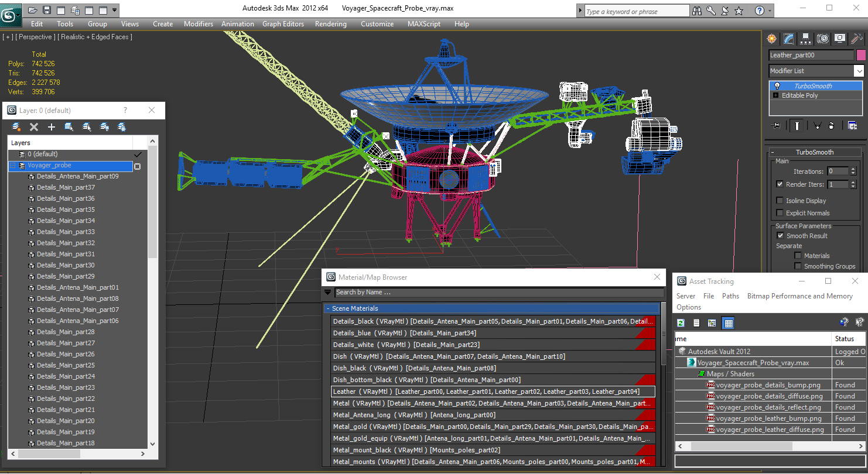Click Delete Layer X icon
The width and height of the screenshot is (868, 474).
34,126
